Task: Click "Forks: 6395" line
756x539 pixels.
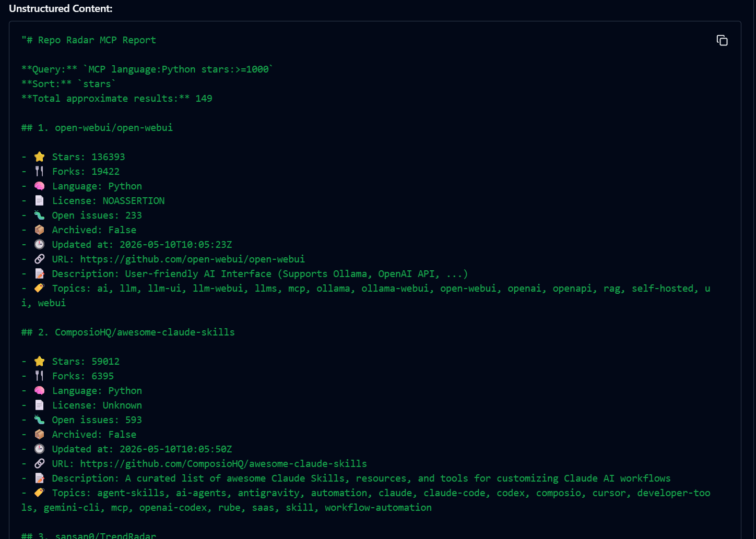Action: point(68,376)
